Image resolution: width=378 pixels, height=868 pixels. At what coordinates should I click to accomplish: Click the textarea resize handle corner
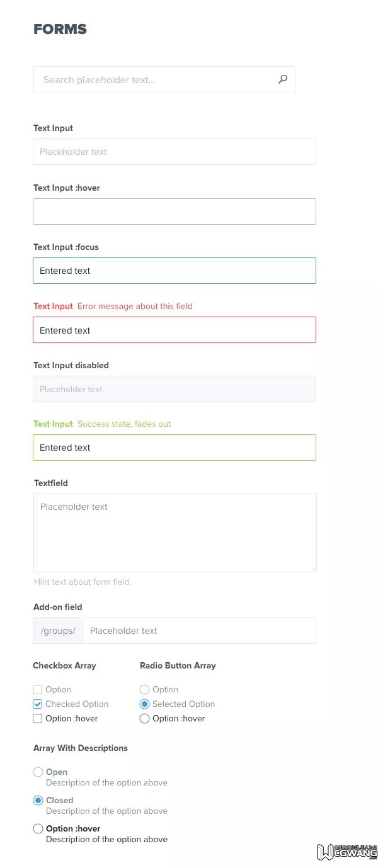click(x=313, y=568)
